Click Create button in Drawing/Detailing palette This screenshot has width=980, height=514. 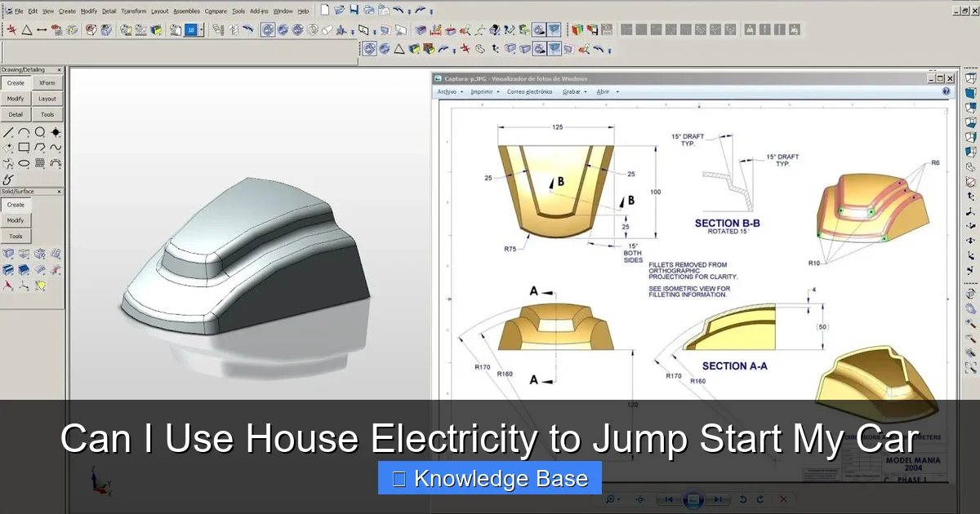[16, 82]
